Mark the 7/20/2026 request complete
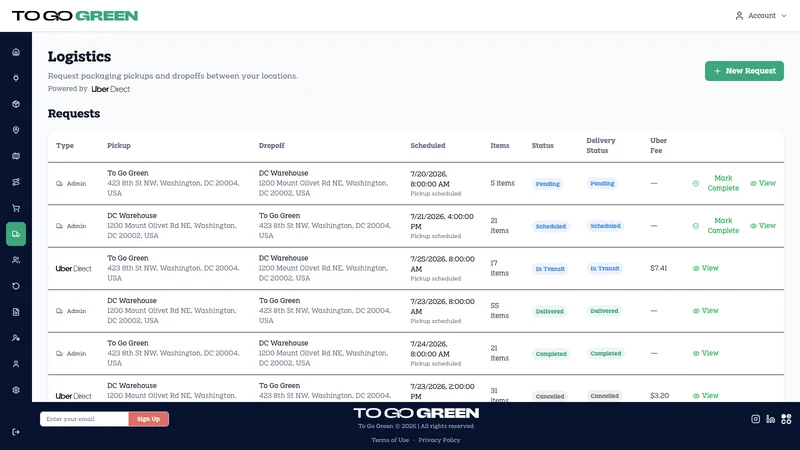The width and height of the screenshot is (800, 450). pyautogui.click(x=716, y=183)
